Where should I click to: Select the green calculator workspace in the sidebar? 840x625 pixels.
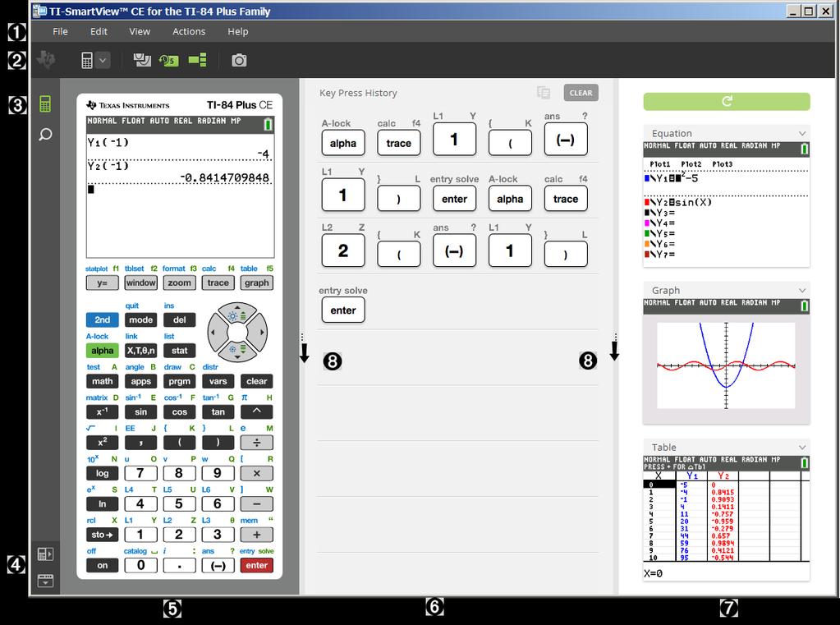point(45,104)
